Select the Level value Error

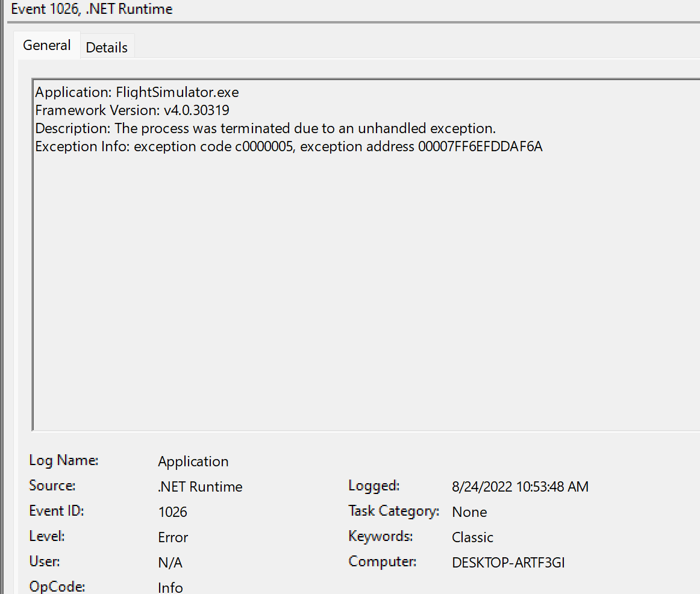[x=173, y=537]
